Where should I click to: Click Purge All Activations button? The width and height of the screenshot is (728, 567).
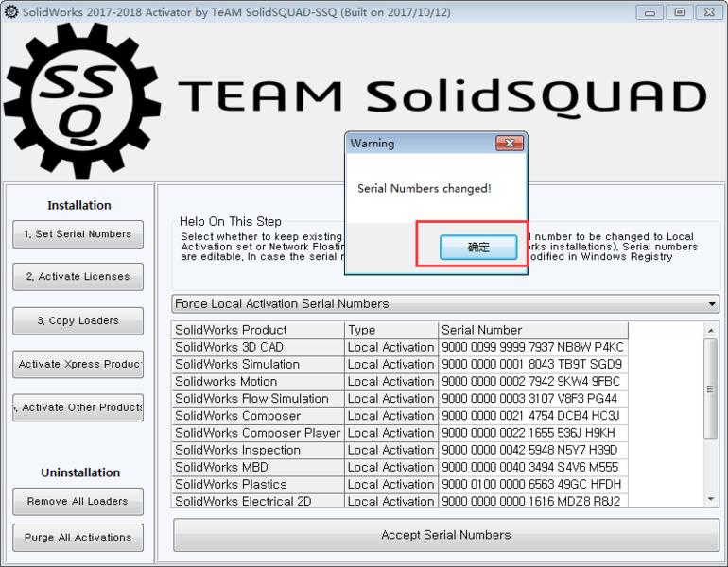coord(78,538)
